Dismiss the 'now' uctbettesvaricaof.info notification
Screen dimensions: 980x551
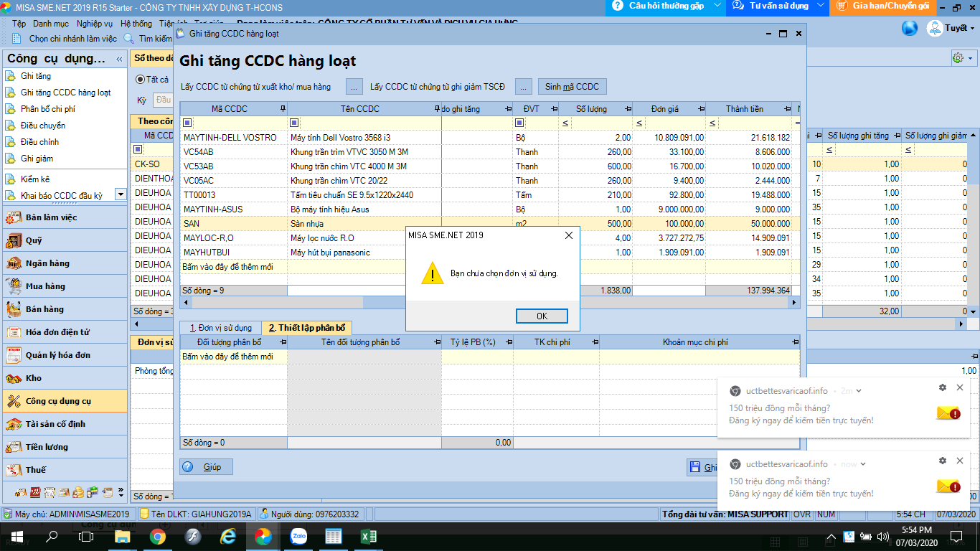pyautogui.click(x=960, y=461)
